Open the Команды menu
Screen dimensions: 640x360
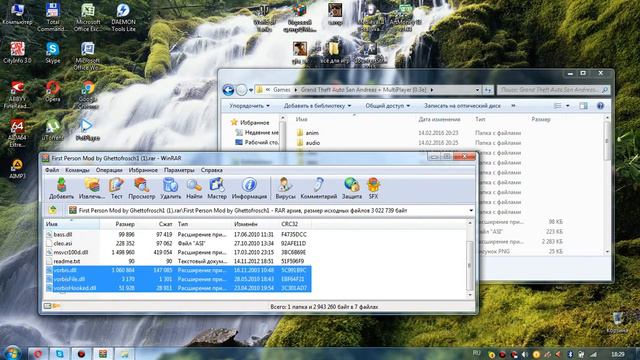pyautogui.click(x=77, y=170)
